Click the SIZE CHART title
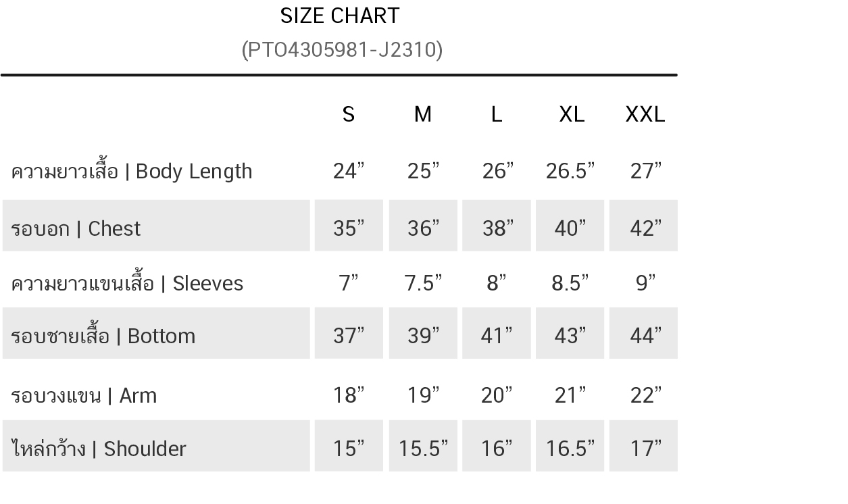The image size is (848, 504). (x=340, y=16)
